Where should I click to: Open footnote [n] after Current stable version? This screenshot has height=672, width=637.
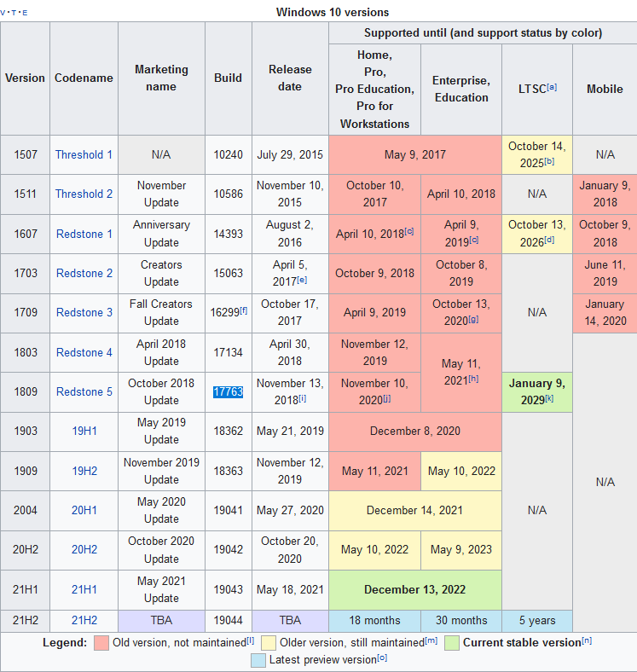(587, 640)
